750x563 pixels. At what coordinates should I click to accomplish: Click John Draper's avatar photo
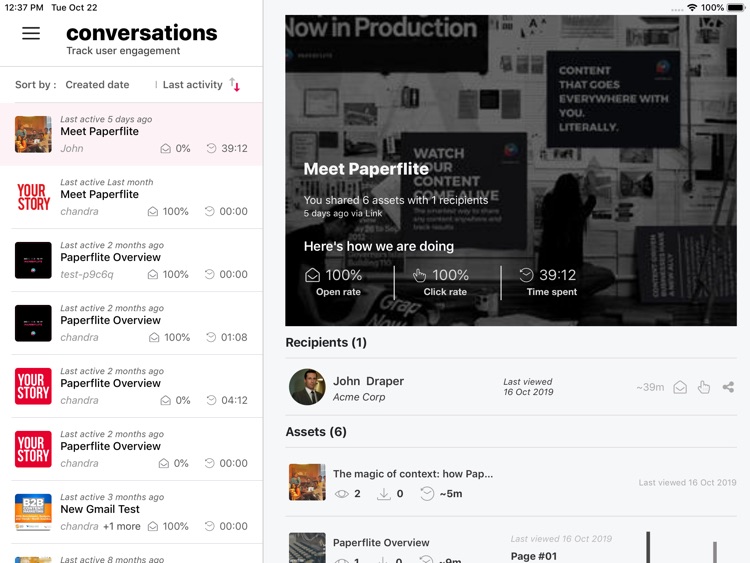[308, 386]
